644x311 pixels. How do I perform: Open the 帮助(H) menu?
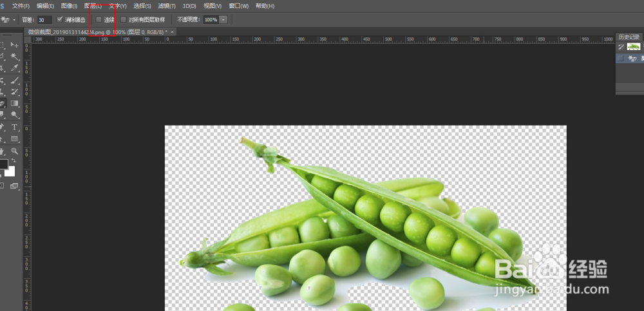[265, 6]
